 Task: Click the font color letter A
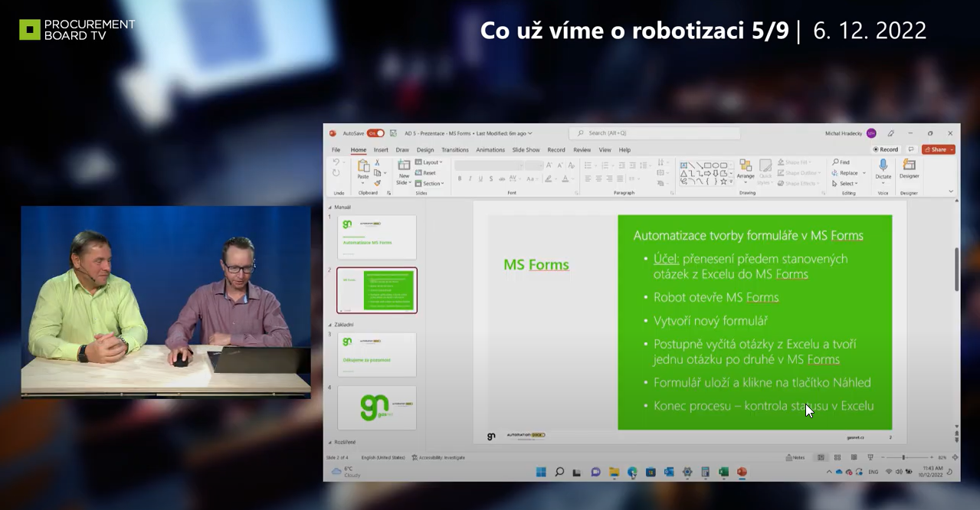coord(565,179)
